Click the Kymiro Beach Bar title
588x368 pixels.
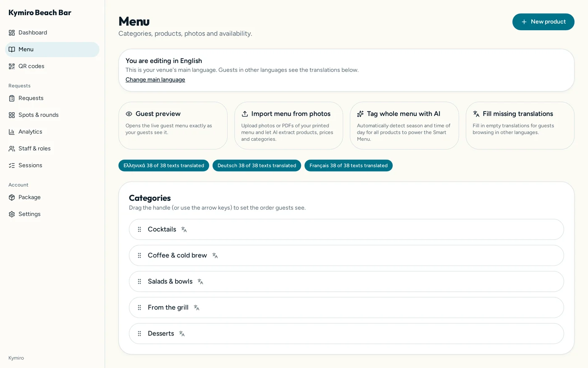click(40, 13)
